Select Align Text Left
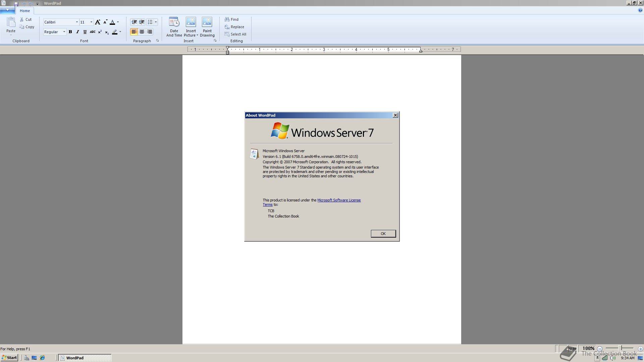644x362 pixels. [x=134, y=32]
